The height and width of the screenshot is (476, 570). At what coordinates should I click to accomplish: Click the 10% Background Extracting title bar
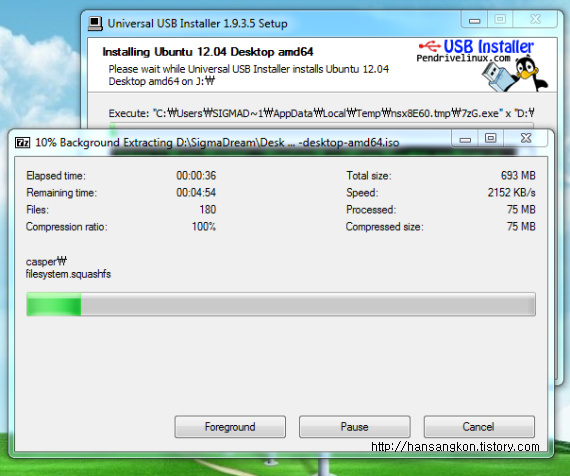[x=217, y=143]
